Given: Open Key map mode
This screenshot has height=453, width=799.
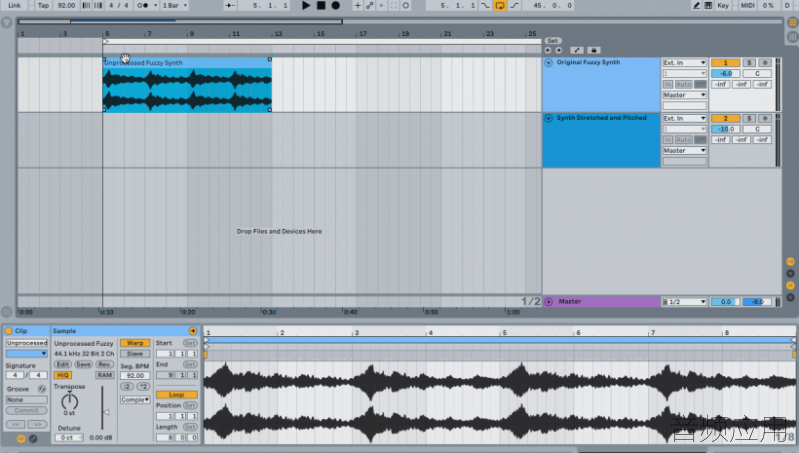Looking at the screenshot, I should tap(723, 6).
